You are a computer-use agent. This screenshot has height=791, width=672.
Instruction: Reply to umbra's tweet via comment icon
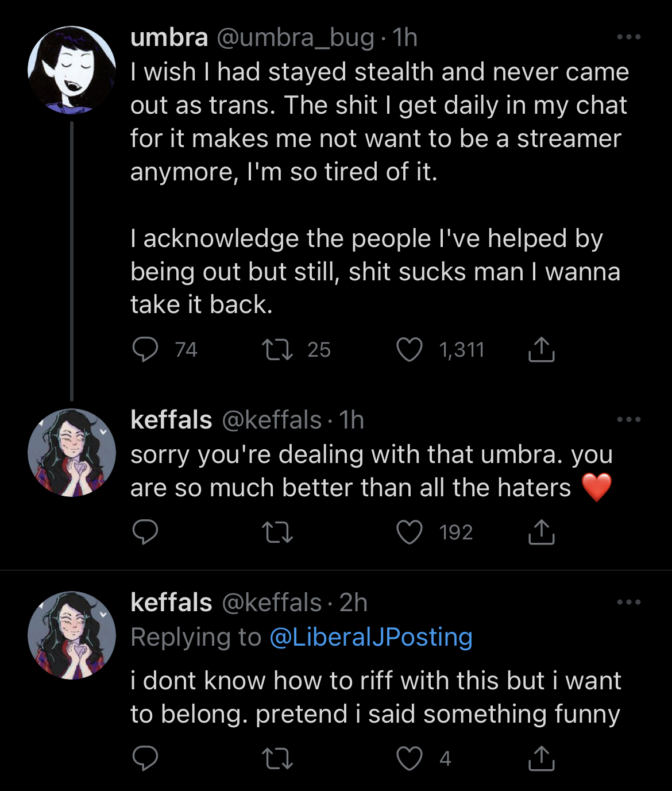[145, 349]
